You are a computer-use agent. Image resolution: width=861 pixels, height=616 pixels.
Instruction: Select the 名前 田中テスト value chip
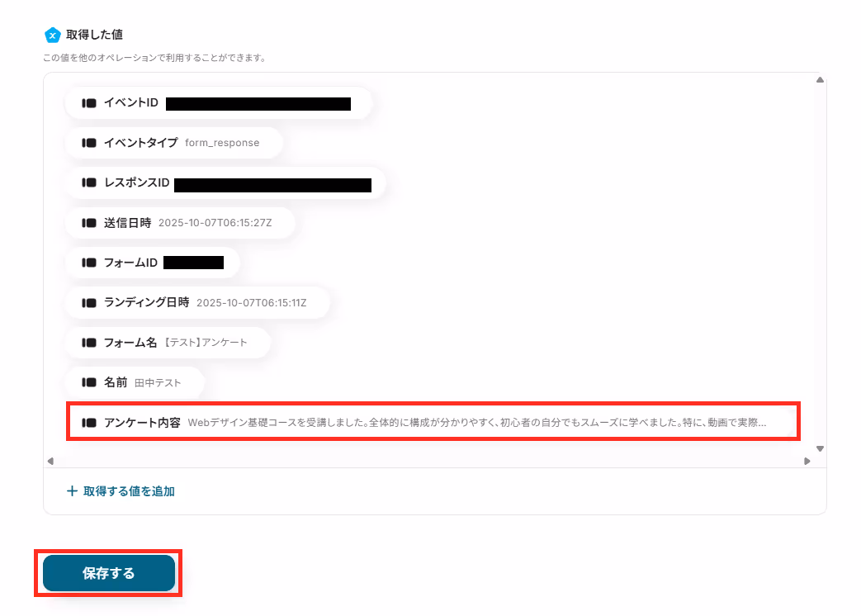135,382
